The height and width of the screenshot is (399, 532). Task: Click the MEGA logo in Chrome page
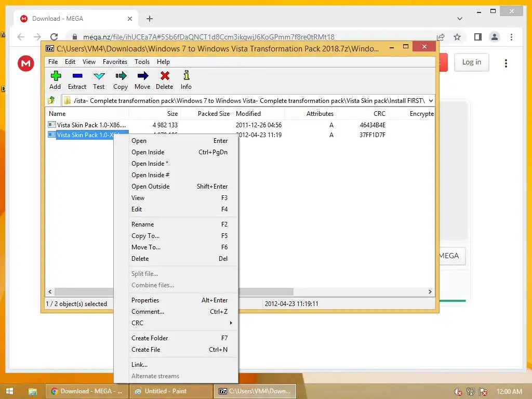(x=26, y=63)
